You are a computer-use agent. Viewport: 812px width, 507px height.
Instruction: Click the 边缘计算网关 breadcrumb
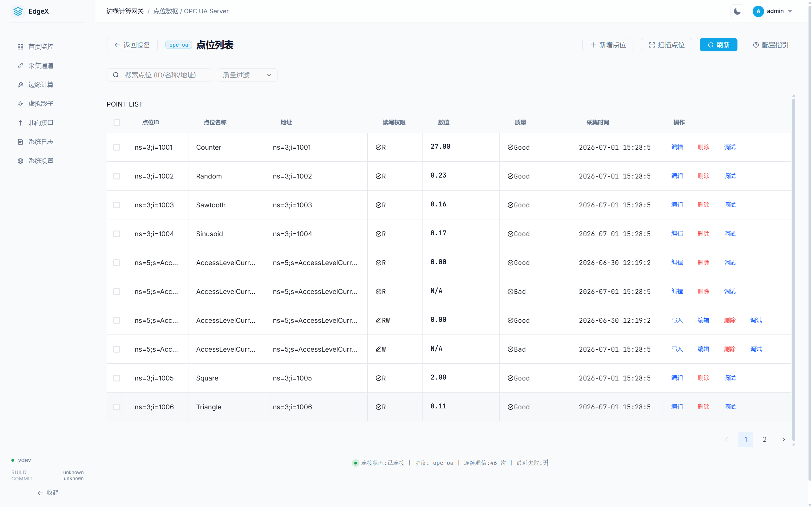tap(125, 11)
